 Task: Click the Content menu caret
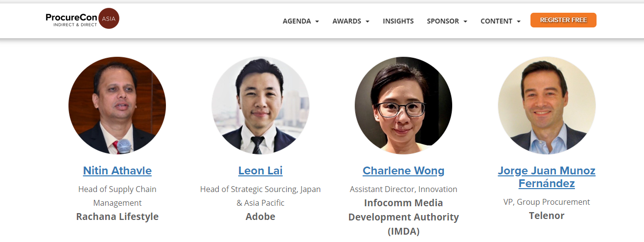(x=519, y=22)
